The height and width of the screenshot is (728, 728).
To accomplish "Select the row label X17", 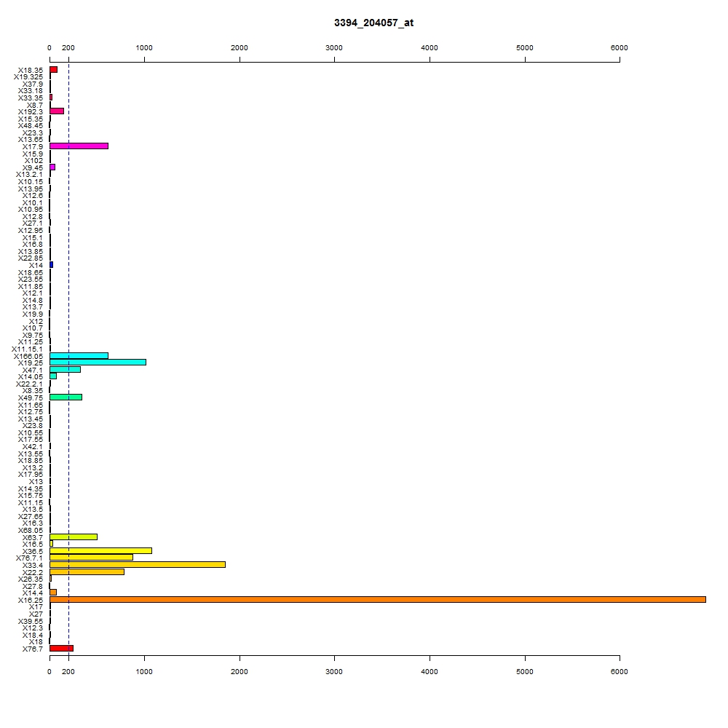I will pos(36,607).
